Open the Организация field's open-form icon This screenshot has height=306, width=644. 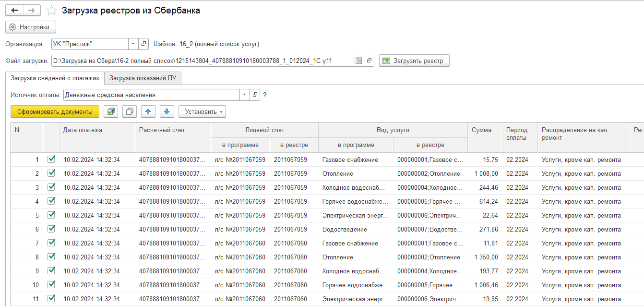coord(143,44)
